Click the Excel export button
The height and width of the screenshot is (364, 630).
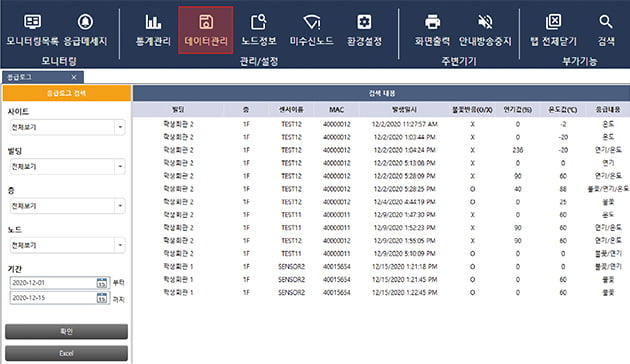coord(66,353)
